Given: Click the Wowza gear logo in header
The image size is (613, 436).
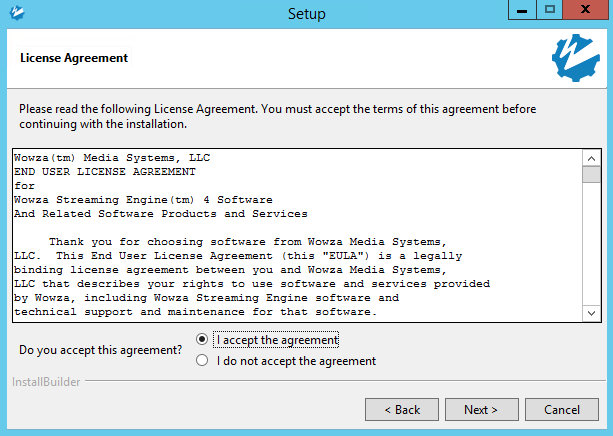Looking at the screenshot, I should pyautogui.click(x=575, y=57).
